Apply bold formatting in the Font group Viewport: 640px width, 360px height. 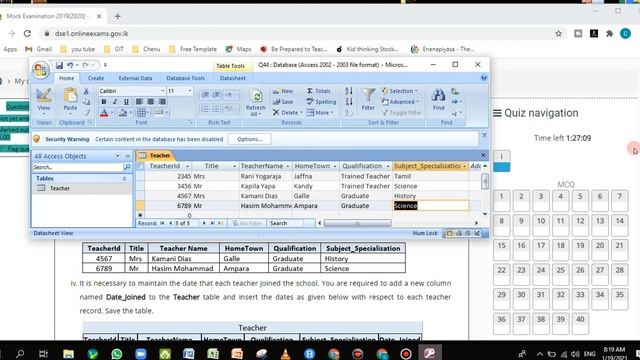coord(104,102)
